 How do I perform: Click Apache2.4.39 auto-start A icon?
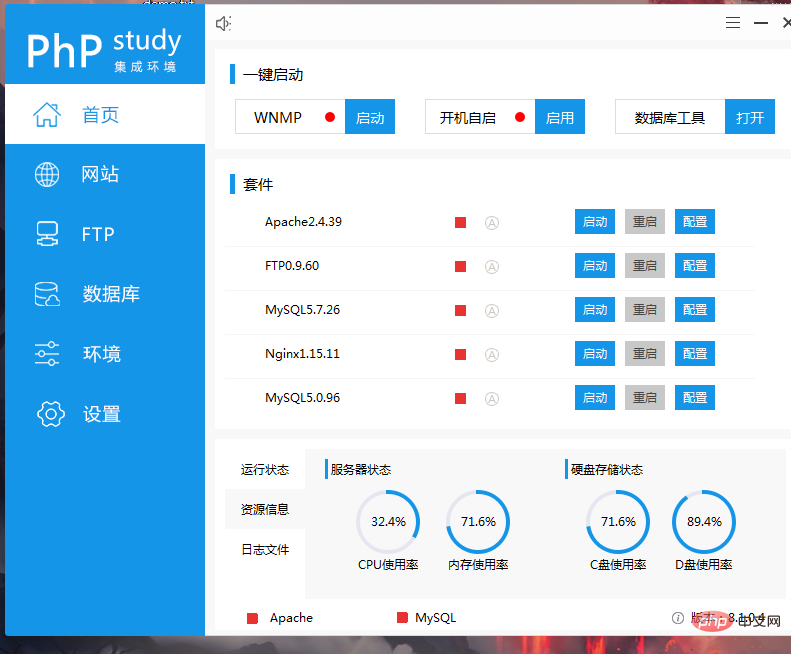point(492,223)
